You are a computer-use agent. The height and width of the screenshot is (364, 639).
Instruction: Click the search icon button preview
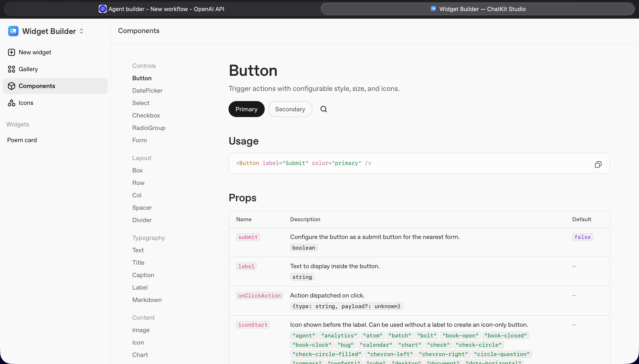323,109
